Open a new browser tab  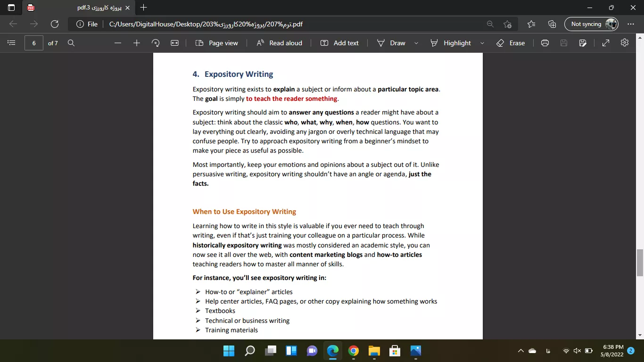(144, 8)
